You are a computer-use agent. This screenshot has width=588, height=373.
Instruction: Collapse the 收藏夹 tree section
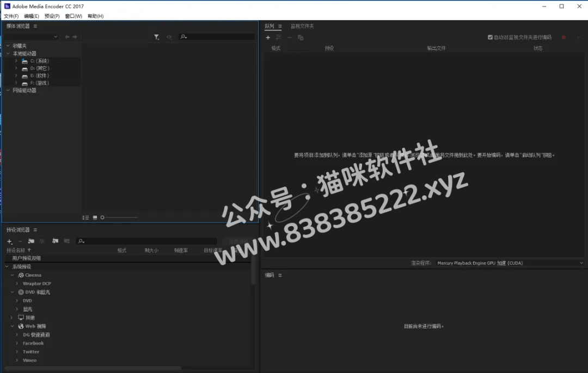point(8,46)
